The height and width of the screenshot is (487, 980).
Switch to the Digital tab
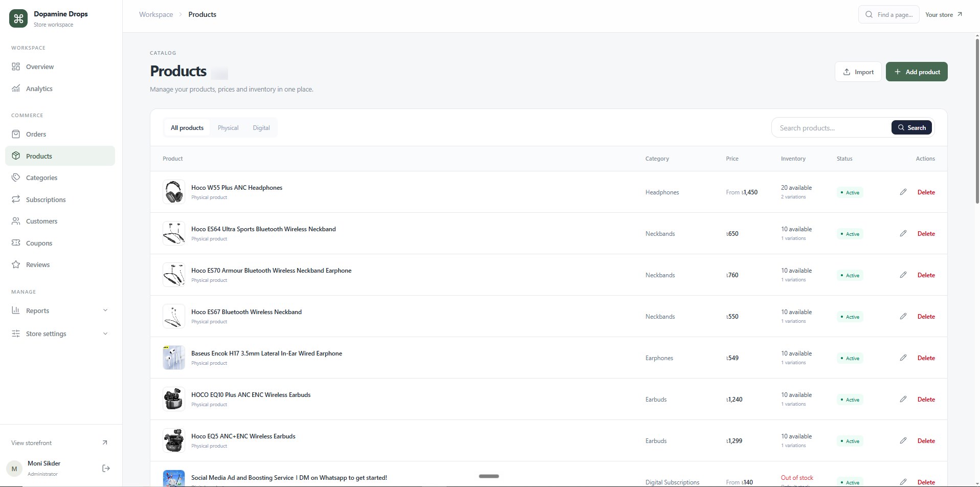pyautogui.click(x=261, y=128)
